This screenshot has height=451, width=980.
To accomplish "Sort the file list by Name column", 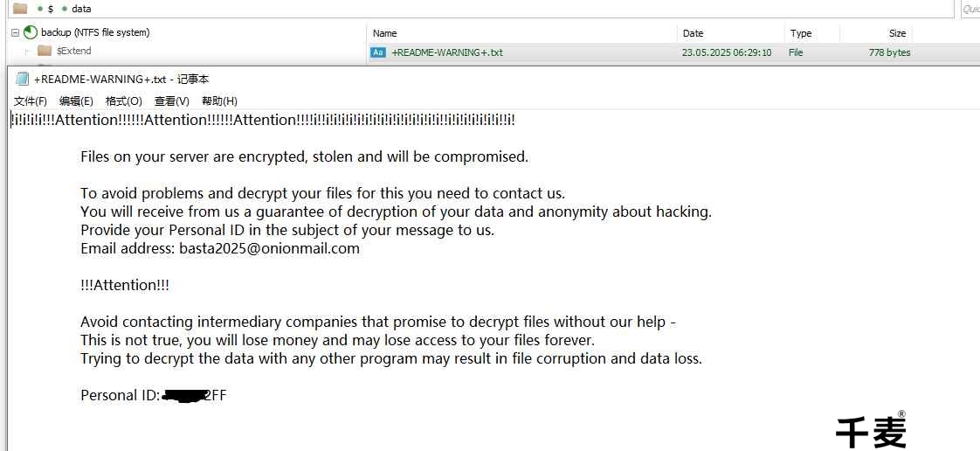I will coord(385,33).
